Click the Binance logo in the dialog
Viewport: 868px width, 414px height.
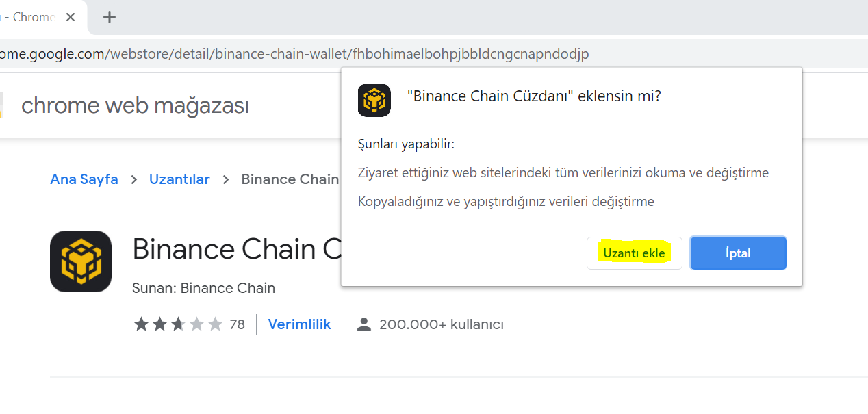tap(374, 101)
